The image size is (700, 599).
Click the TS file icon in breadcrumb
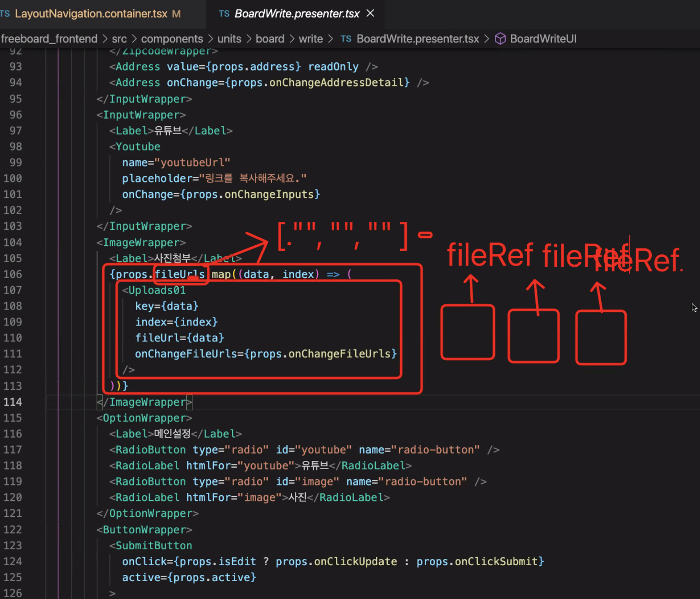pos(346,39)
